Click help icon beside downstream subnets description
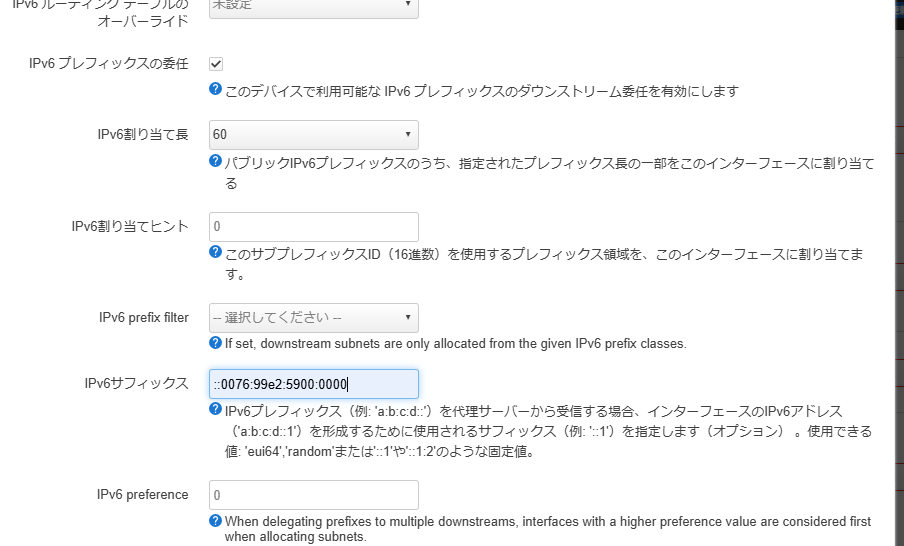The height and width of the screenshot is (546, 904). 215,343
